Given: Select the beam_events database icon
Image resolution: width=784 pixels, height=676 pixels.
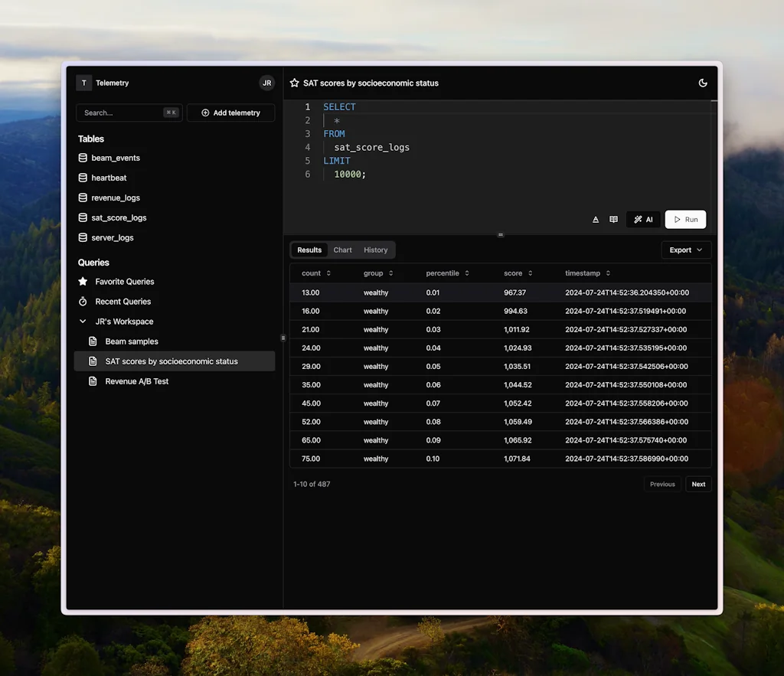Looking at the screenshot, I should click(83, 158).
